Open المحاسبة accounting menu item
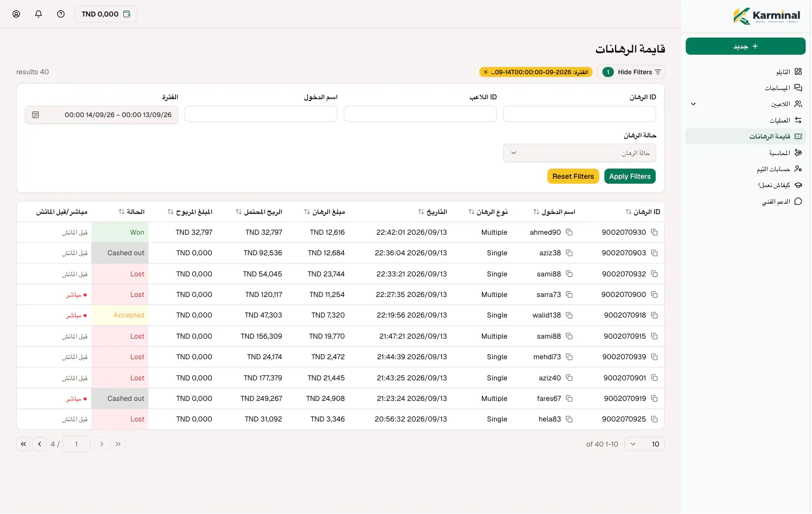This screenshot has width=812, height=514. pos(786,153)
